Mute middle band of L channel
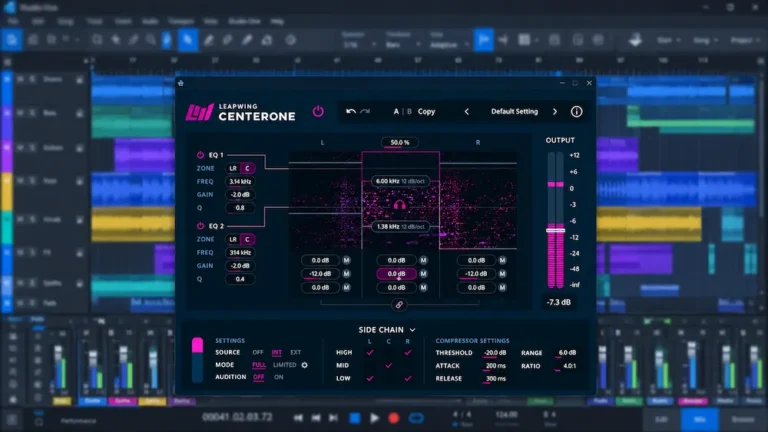 click(x=346, y=274)
